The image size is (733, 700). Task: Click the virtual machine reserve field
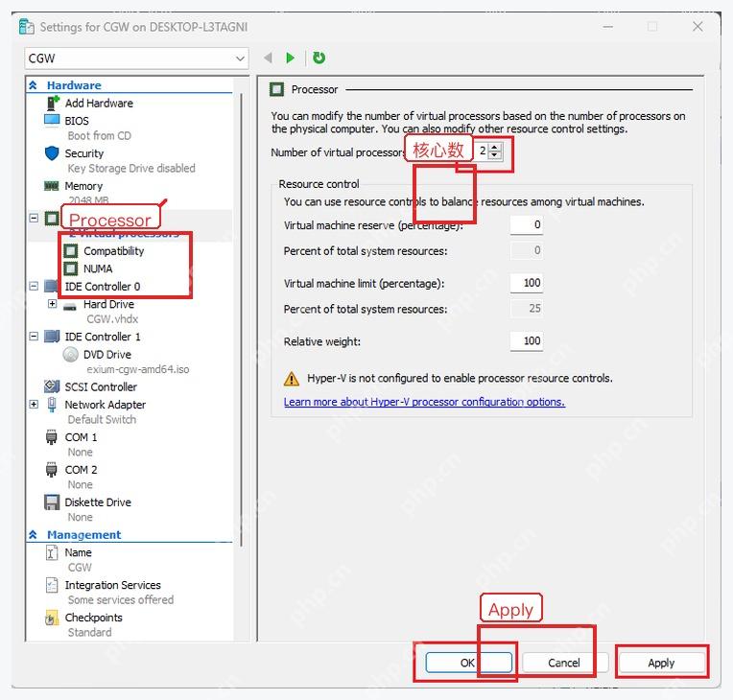tap(527, 224)
